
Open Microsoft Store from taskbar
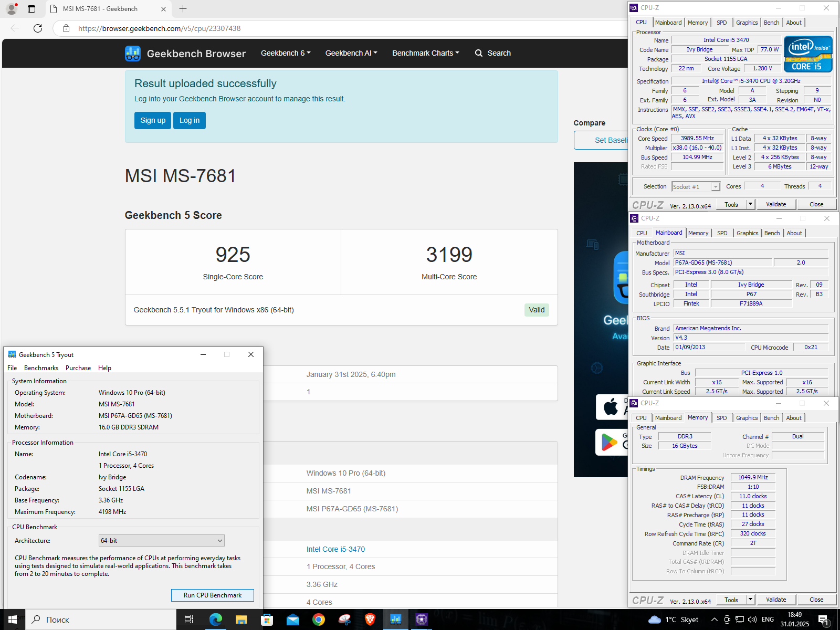click(x=267, y=619)
